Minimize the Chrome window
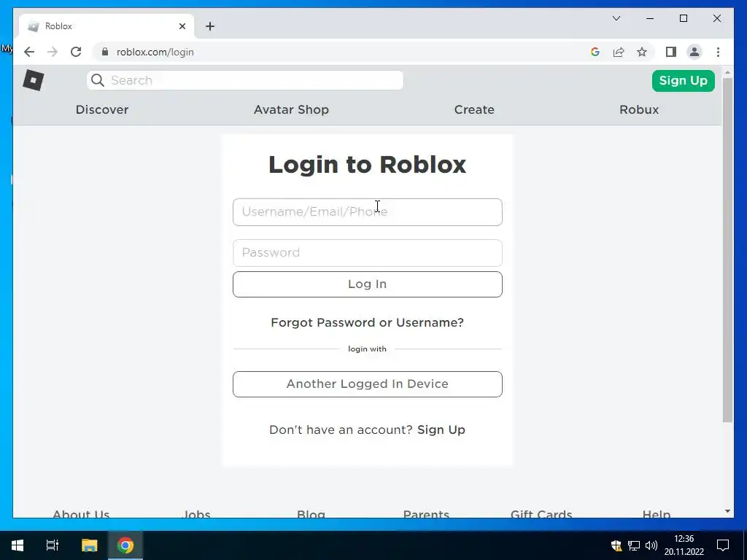The width and height of the screenshot is (747, 560). (650, 18)
